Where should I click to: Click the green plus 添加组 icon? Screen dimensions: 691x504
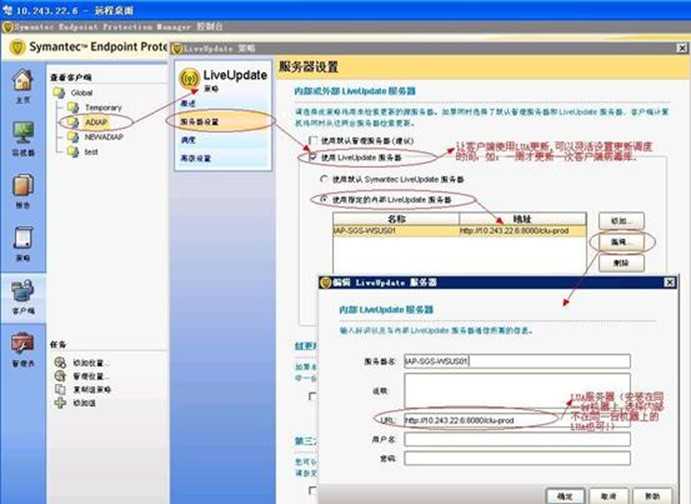click(x=60, y=403)
